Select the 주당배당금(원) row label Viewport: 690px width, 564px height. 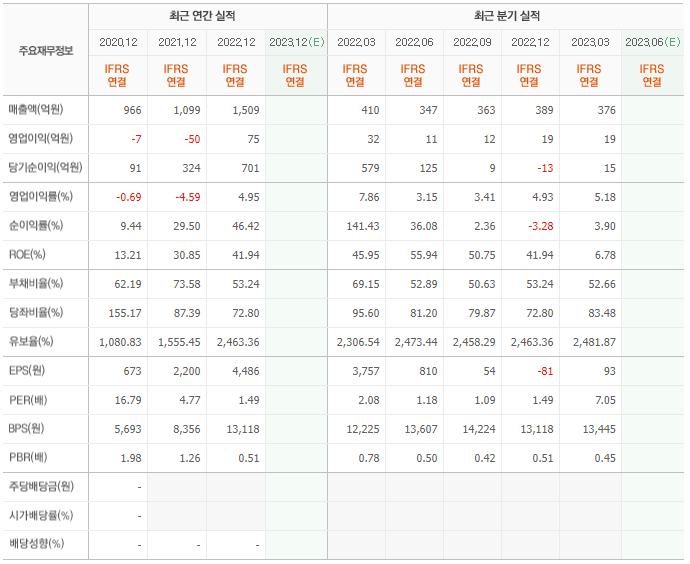click(41, 487)
